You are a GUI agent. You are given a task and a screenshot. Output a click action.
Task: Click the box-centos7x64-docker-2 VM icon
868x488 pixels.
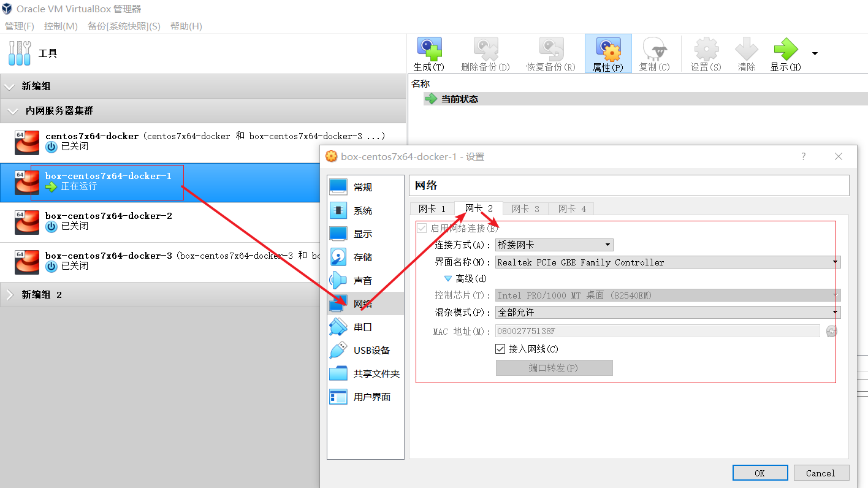pyautogui.click(x=27, y=222)
